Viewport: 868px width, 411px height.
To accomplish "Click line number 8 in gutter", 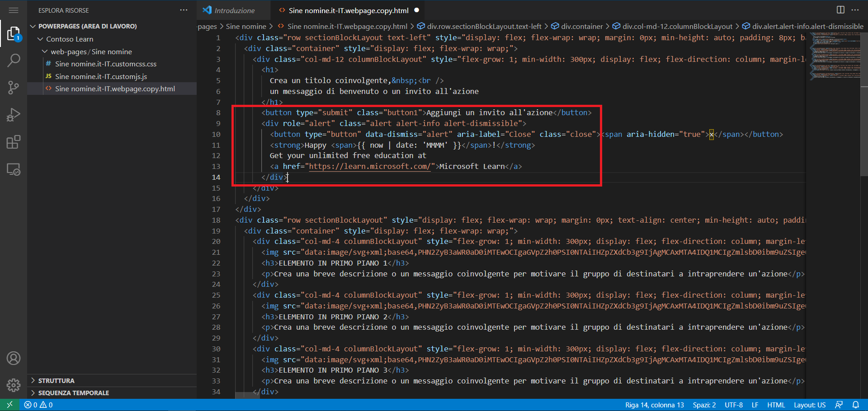I will (x=218, y=113).
